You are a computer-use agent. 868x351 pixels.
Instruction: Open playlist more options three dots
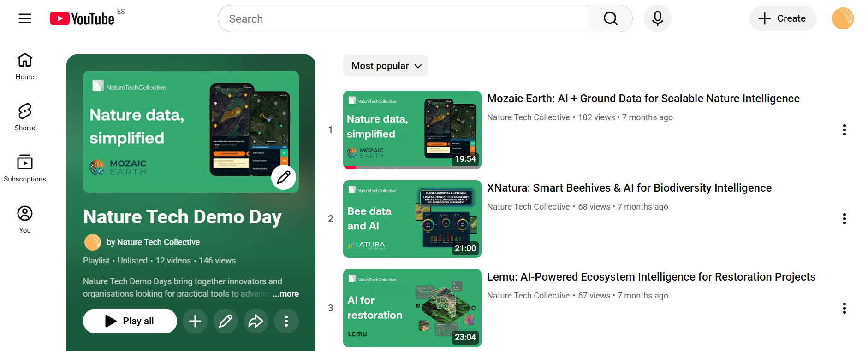coord(286,321)
